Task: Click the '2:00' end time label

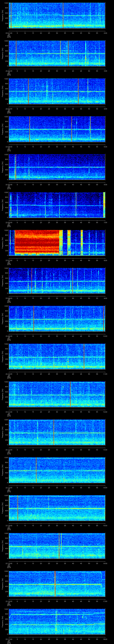Action: tap(105, 33)
